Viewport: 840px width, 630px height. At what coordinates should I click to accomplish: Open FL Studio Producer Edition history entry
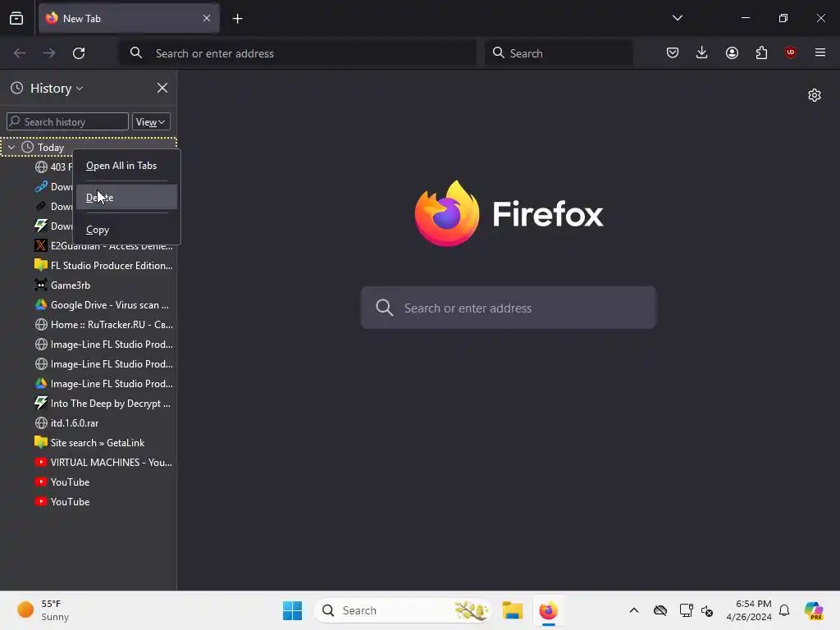pyautogui.click(x=104, y=266)
